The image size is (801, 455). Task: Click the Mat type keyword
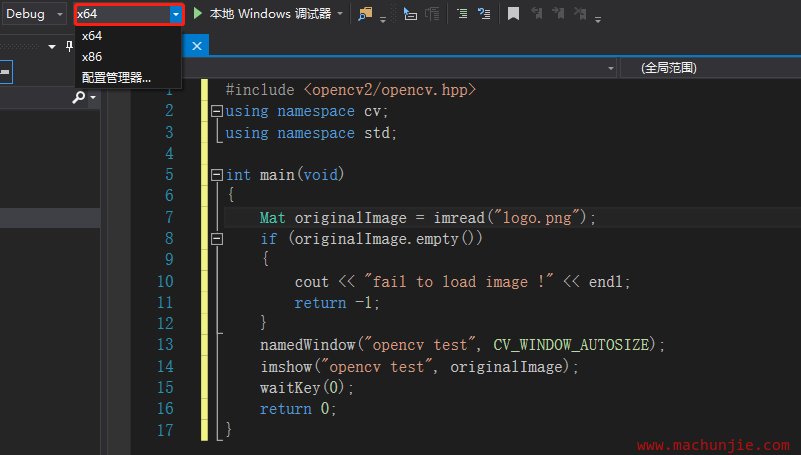(x=272, y=218)
